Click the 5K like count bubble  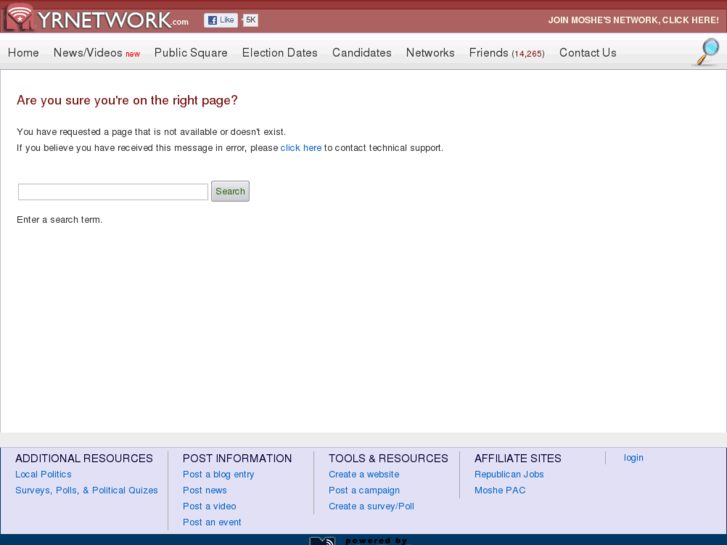point(250,20)
